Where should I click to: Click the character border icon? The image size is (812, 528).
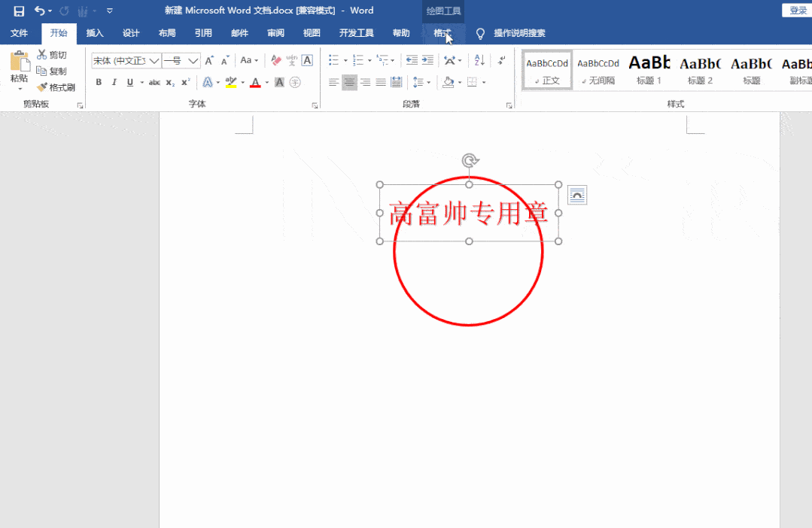(307, 61)
